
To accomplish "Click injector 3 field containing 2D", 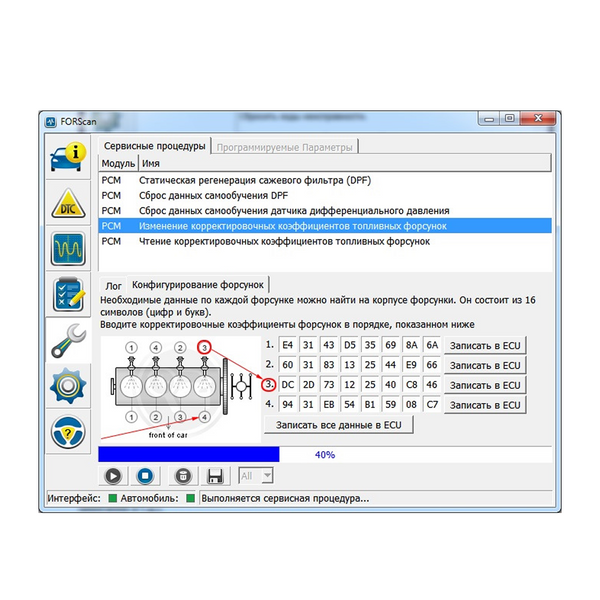I will [x=308, y=385].
